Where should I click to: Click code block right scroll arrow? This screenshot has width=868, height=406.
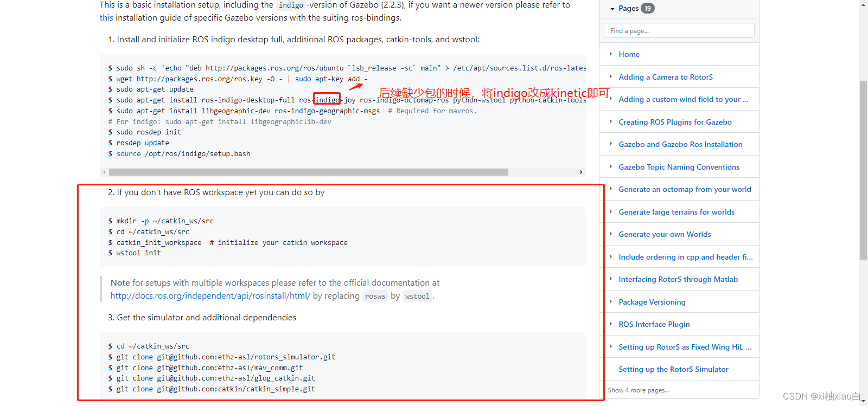coord(582,172)
